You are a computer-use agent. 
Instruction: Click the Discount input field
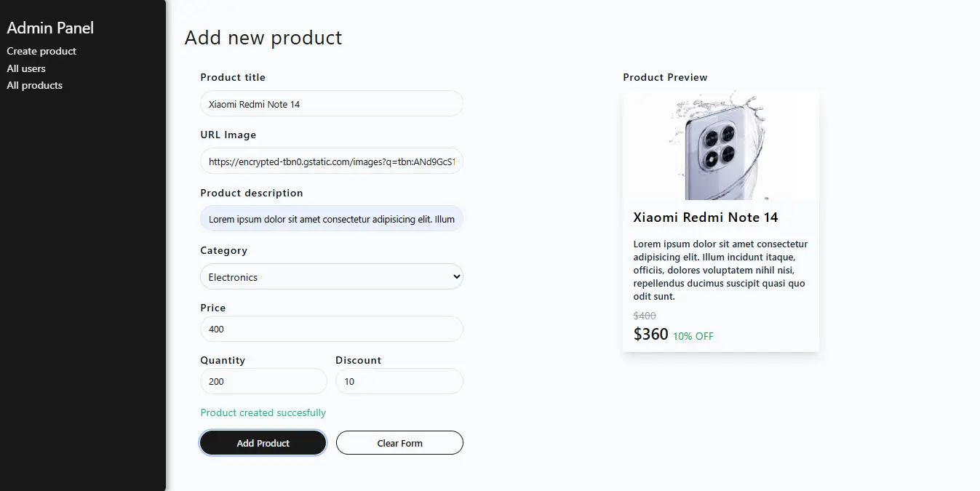pyautogui.click(x=399, y=381)
